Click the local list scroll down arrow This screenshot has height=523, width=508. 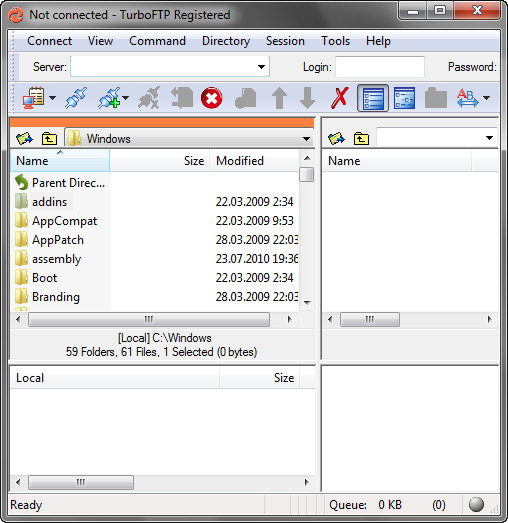click(x=307, y=302)
